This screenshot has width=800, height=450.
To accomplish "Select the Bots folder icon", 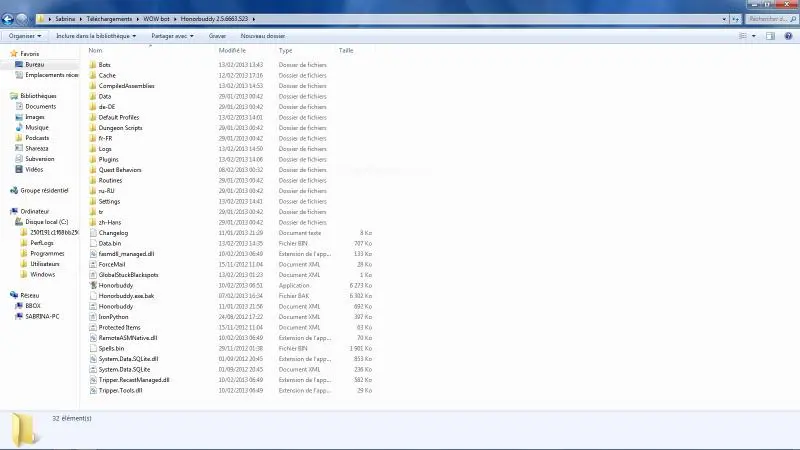I will click(92, 65).
